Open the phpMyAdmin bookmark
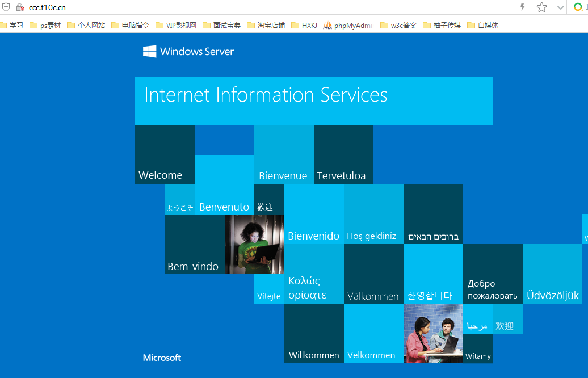Viewport: 588px width, 378px height. pyautogui.click(x=348, y=25)
